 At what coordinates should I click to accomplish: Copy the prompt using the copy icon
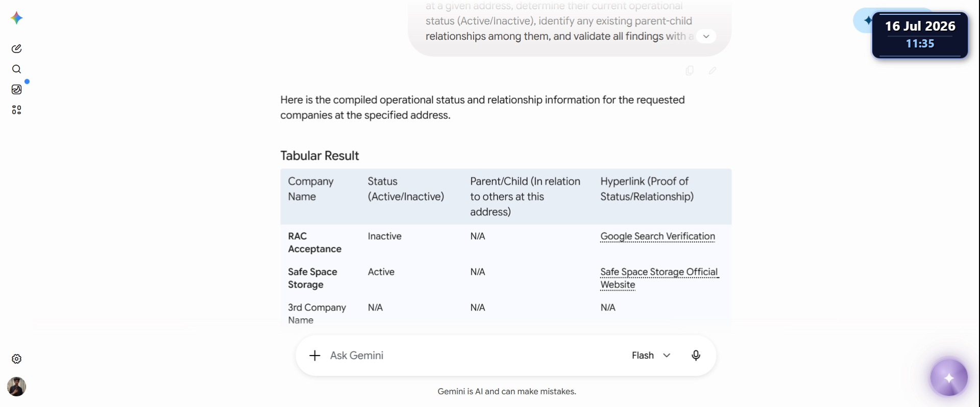(690, 70)
